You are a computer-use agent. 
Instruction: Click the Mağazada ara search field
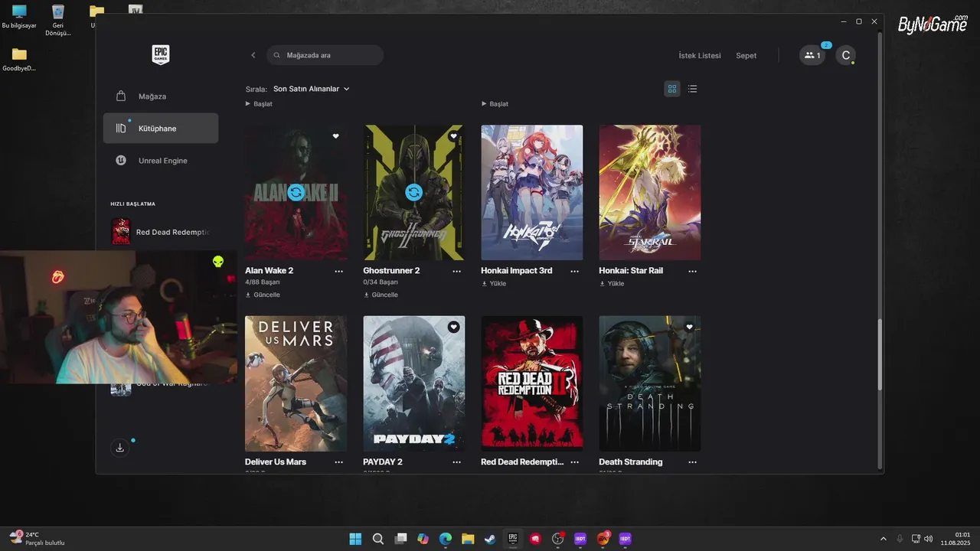click(x=325, y=55)
